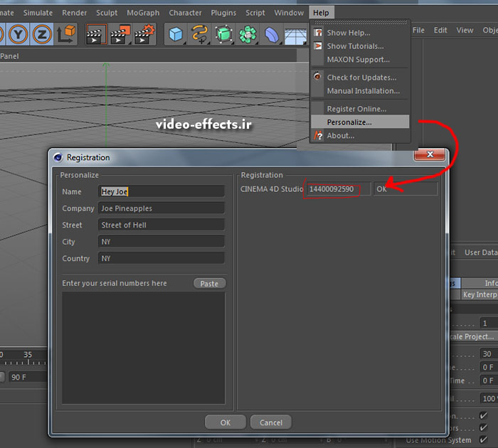Select MAXON Support... menu entry
The width and height of the screenshot is (498, 448).
point(360,59)
